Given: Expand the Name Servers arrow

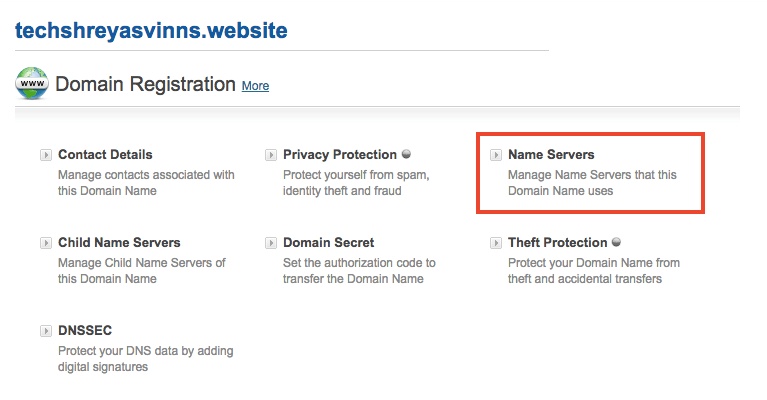Looking at the screenshot, I should point(496,155).
